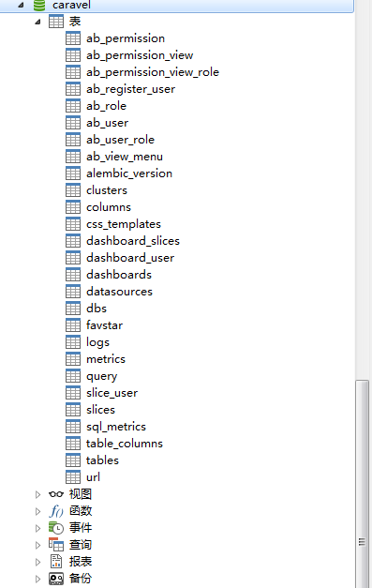
Task: Click the query icon next to 查询
Action: [x=56, y=545]
